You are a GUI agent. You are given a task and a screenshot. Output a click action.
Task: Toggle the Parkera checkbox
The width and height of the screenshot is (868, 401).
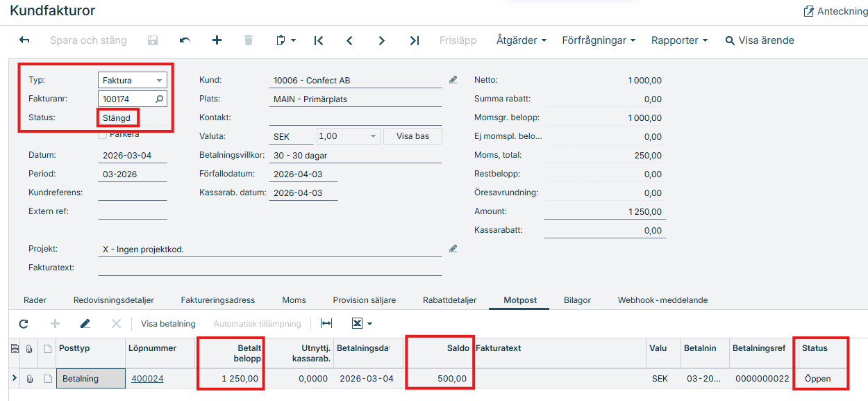pos(103,135)
